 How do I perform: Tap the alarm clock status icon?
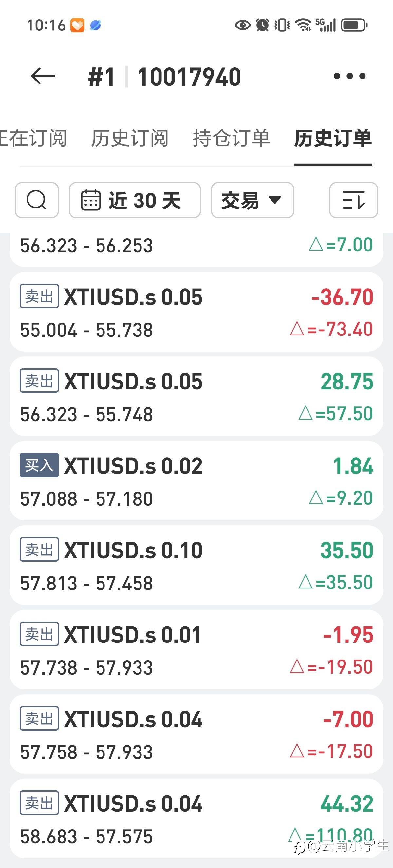(262, 25)
